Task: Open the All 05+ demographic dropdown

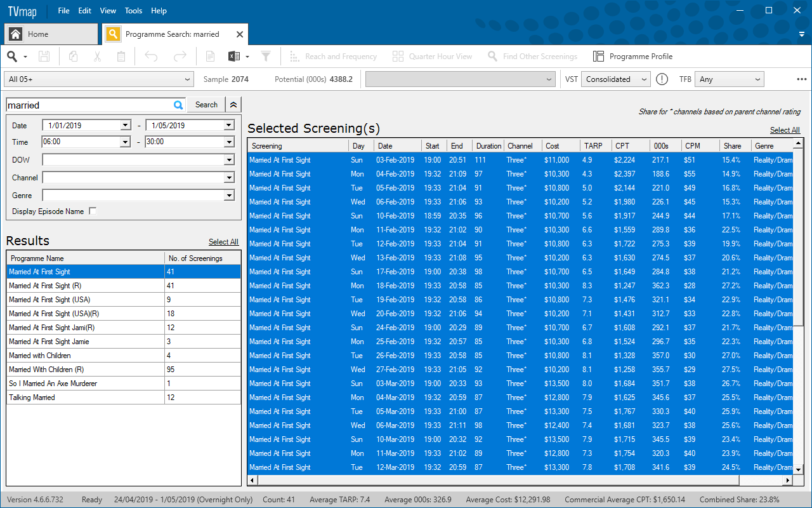Action: coord(98,79)
